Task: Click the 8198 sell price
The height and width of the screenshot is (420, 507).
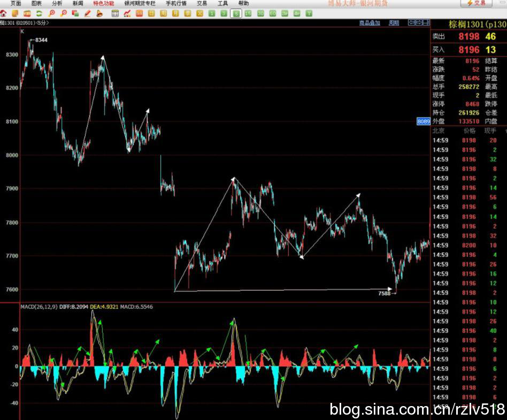Action: [468, 36]
